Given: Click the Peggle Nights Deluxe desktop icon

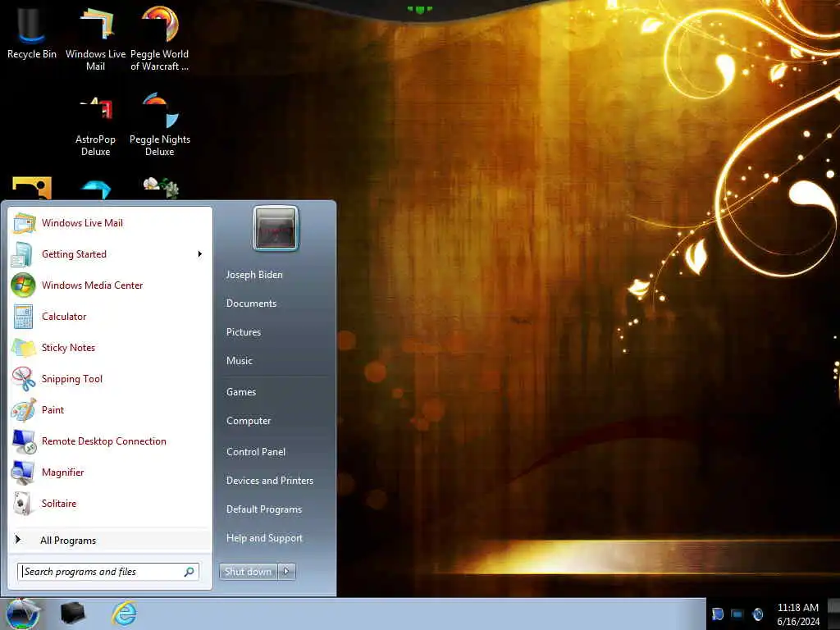Looking at the screenshot, I should (160, 125).
